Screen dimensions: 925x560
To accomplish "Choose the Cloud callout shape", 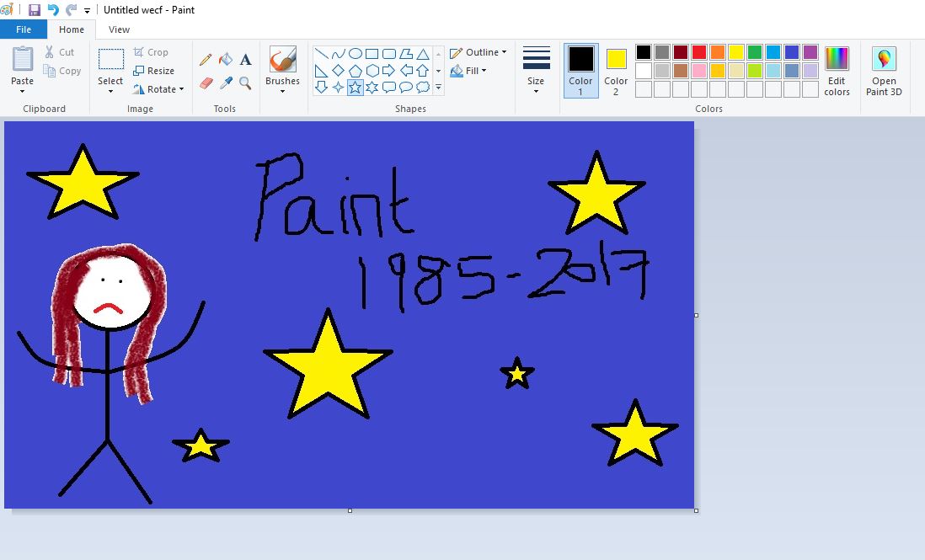I will click(422, 88).
